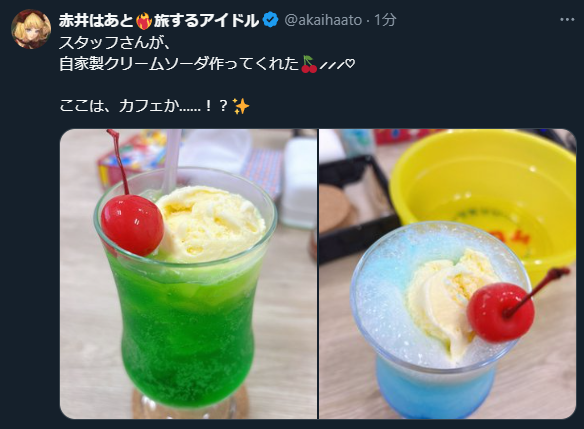Viewport: 584px width, 429px height.
Task: Click the line 自家製クリームソーダ作ってくれた
Action: coord(179,64)
